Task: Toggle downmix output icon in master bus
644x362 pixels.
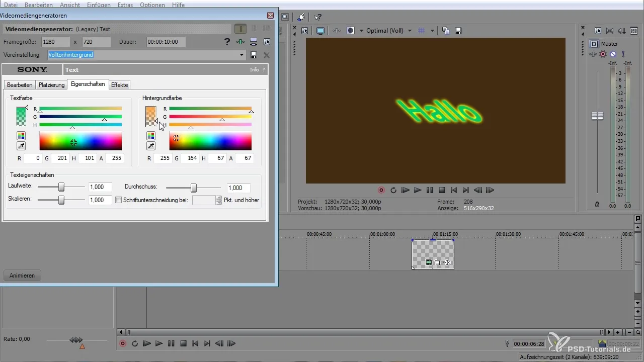Action: pyautogui.click(x=610, y=31)
